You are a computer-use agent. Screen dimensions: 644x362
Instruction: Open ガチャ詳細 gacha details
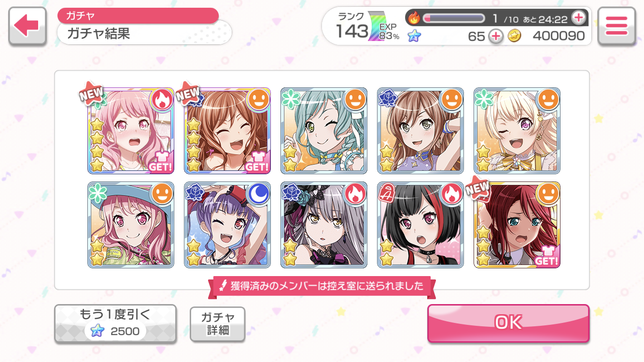218,324
